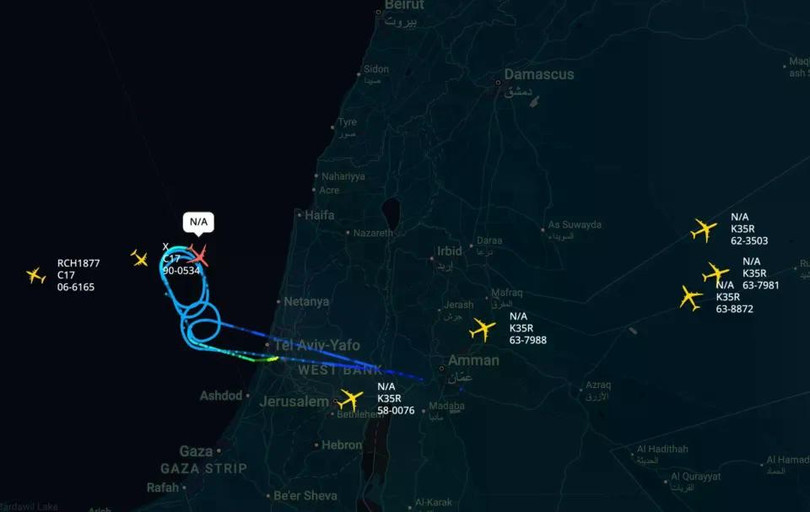Screen dimensions: 810x512
Task: Select the K35R 63-7981 aircraft icon
Action: coord(715,272)
